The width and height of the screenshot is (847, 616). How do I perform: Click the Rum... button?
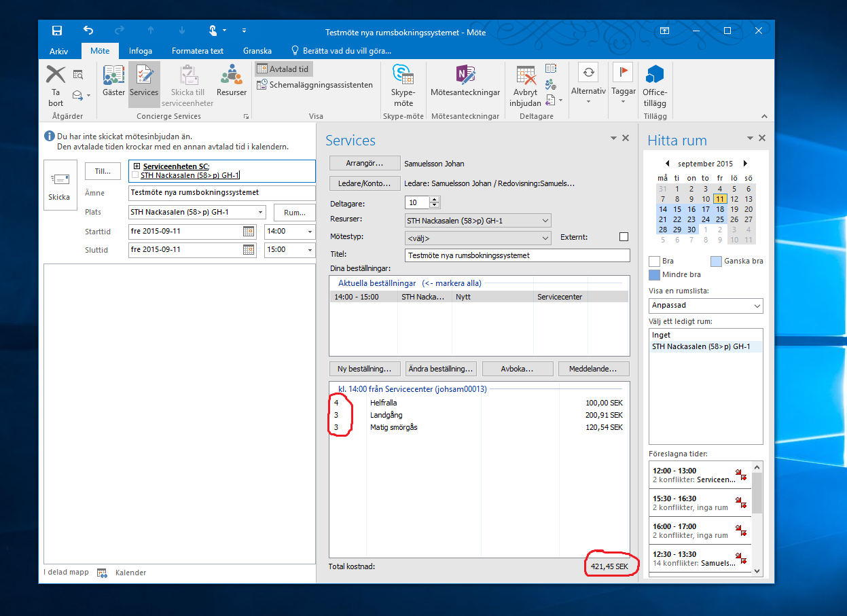[x=294, y=213]
